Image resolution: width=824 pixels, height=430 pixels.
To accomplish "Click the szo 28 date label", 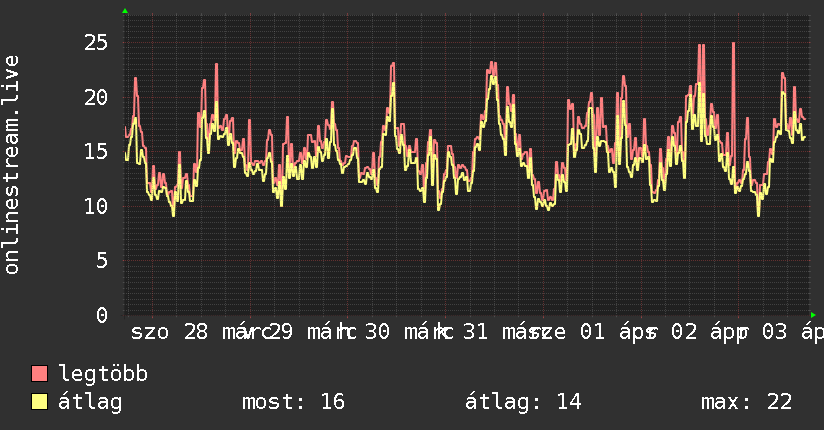I will point(169,332).
